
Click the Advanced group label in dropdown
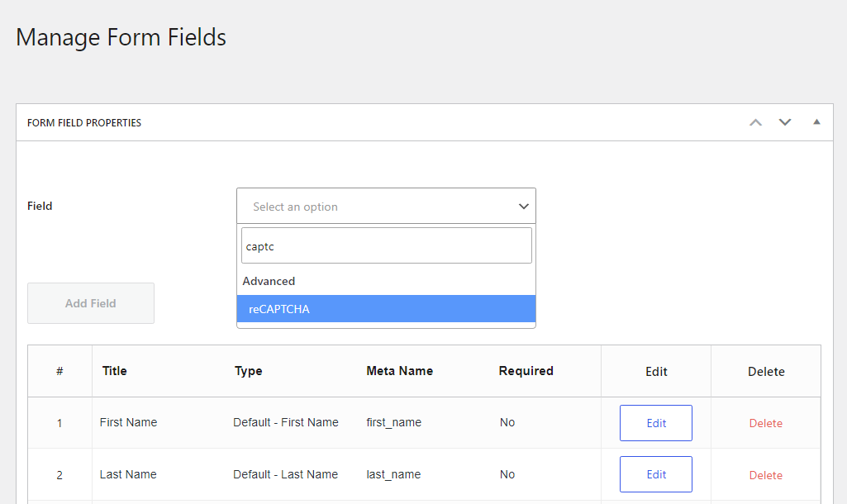[269, 281]
